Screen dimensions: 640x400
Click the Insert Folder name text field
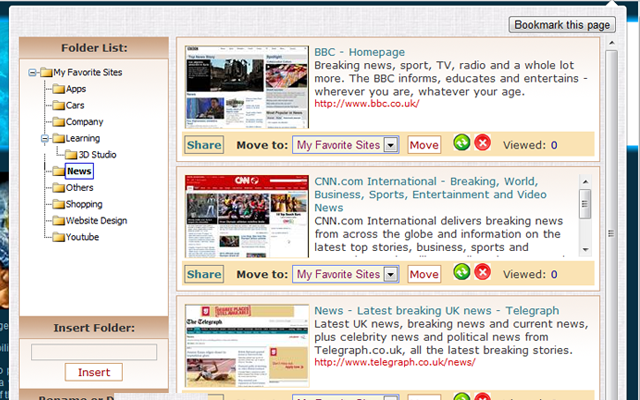94,352
